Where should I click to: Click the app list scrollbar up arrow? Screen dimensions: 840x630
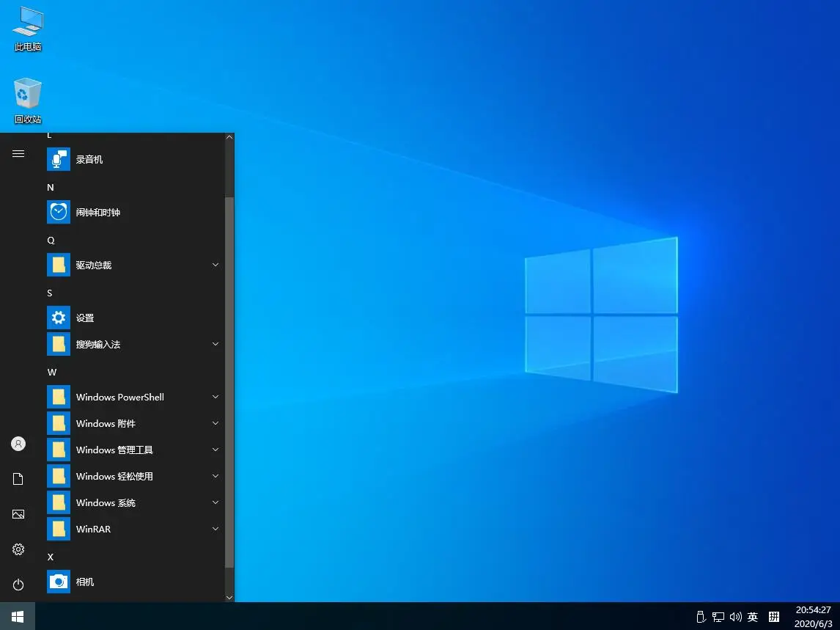click(229, 137)
